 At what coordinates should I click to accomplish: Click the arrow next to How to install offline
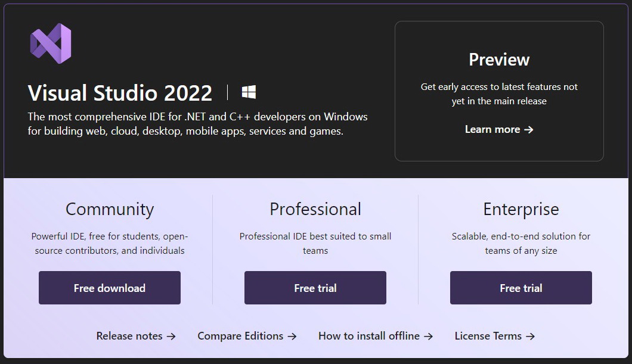click(429, 335)
